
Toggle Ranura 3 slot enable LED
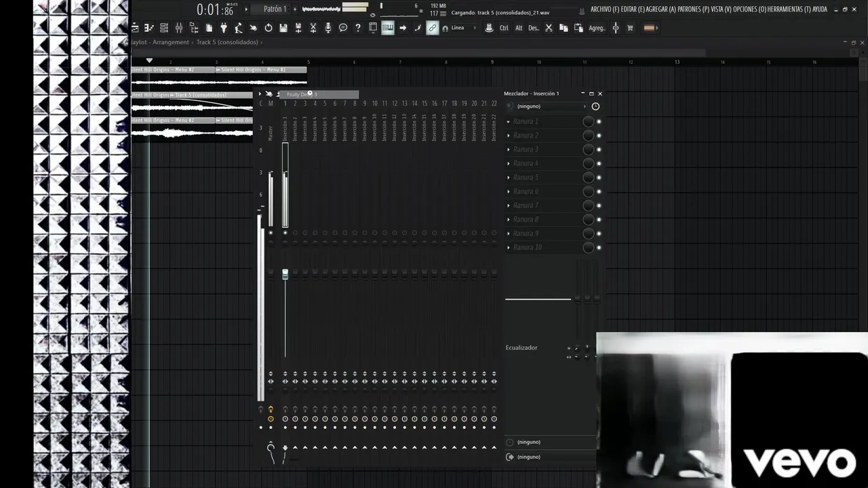(x=599, y=150)
